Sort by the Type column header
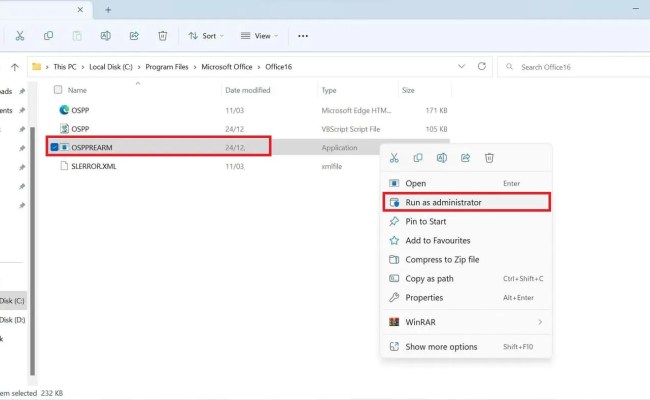 click(329, 90)
